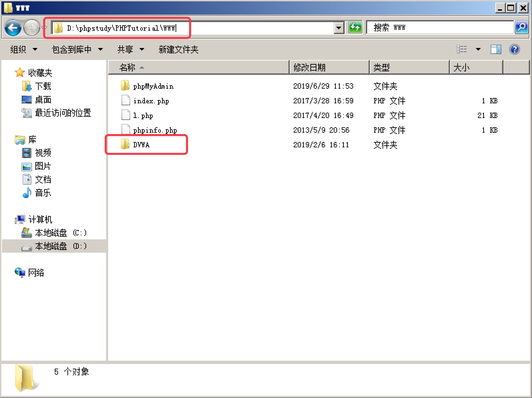Click the index.php file name

[151, 101]
